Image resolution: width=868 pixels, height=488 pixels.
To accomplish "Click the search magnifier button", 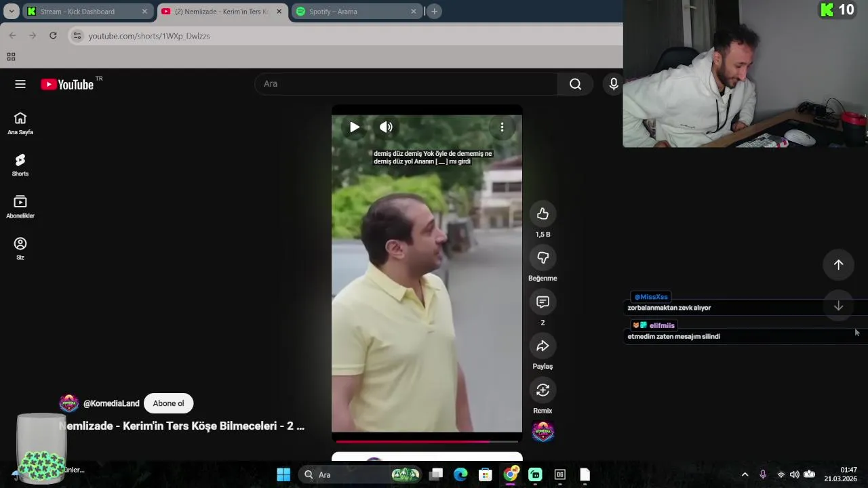I will (575, 84).
